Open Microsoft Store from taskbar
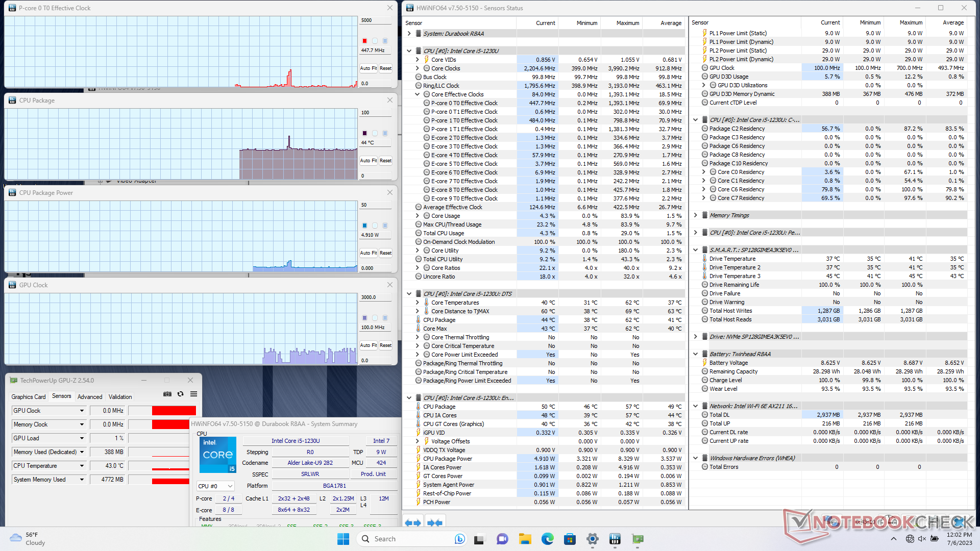980x551 pixels. (570, 539)
